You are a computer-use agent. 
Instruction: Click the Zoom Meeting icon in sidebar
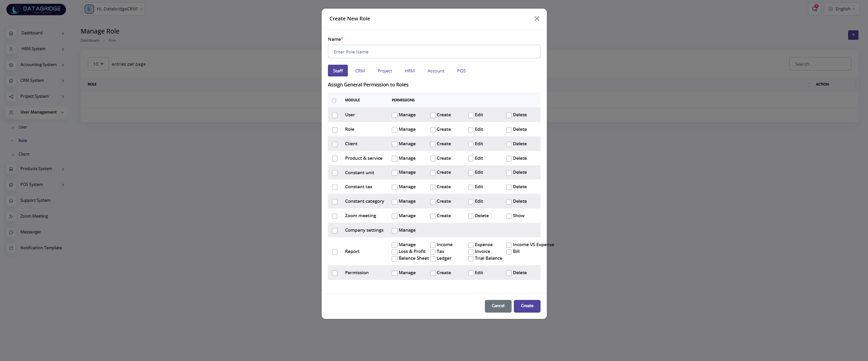[11, 216]
